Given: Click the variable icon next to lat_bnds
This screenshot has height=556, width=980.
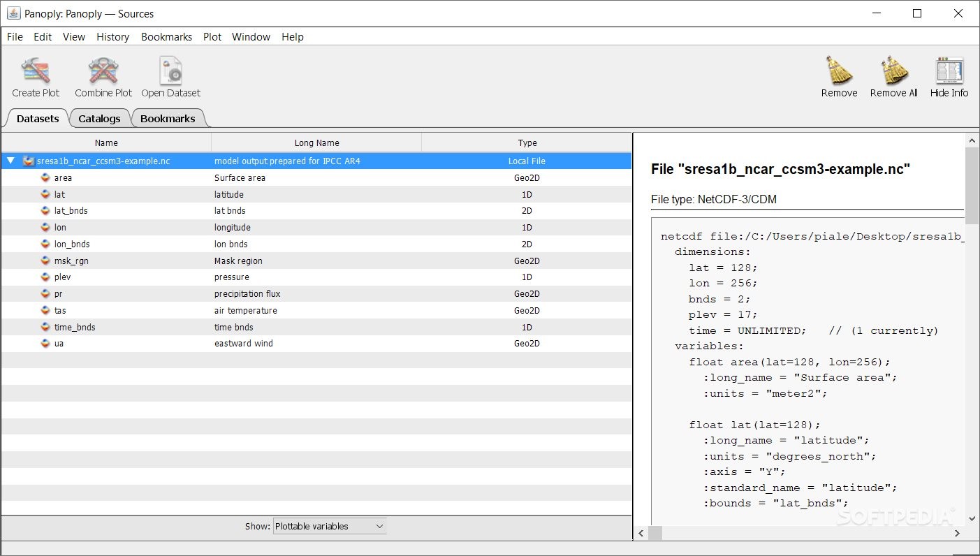Looking at the screenshot, I should pyautogui.click(x=46, y=211).
